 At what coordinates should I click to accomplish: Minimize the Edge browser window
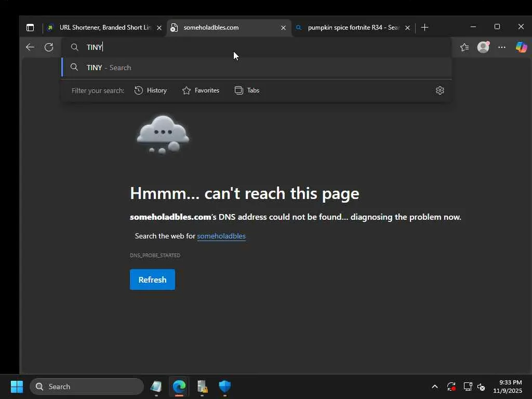(473, 26)
